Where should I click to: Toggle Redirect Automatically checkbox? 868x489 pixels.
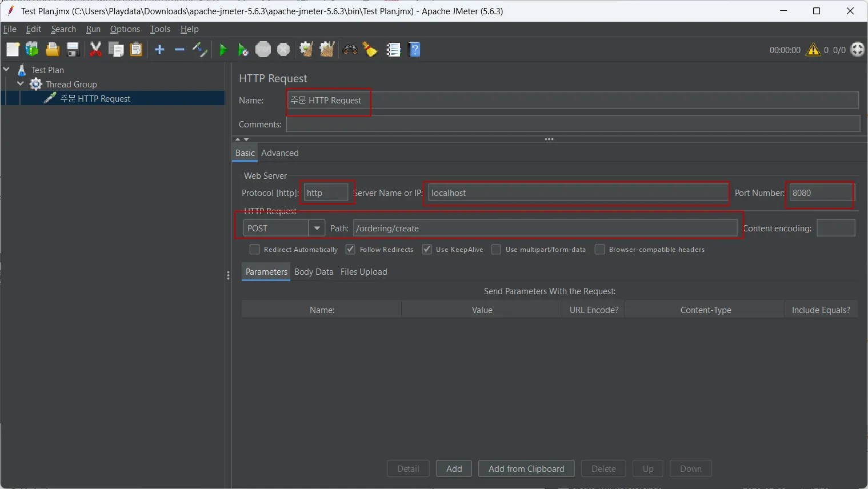(x=255, y=250)
